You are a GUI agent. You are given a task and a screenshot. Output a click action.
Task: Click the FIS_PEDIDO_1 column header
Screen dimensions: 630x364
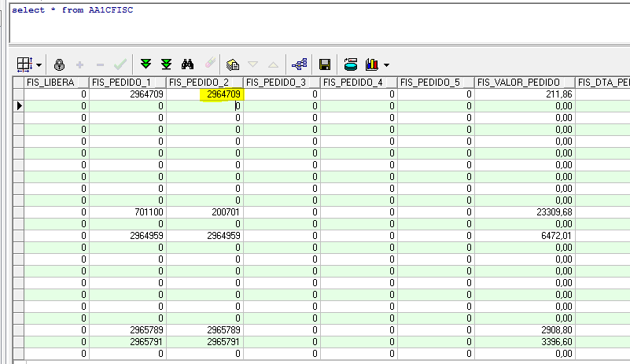127,83
